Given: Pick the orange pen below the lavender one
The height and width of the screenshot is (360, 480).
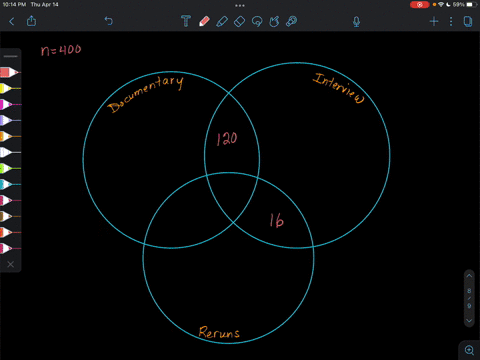Looking at the screenshot, I should click(x=10, y=136).
